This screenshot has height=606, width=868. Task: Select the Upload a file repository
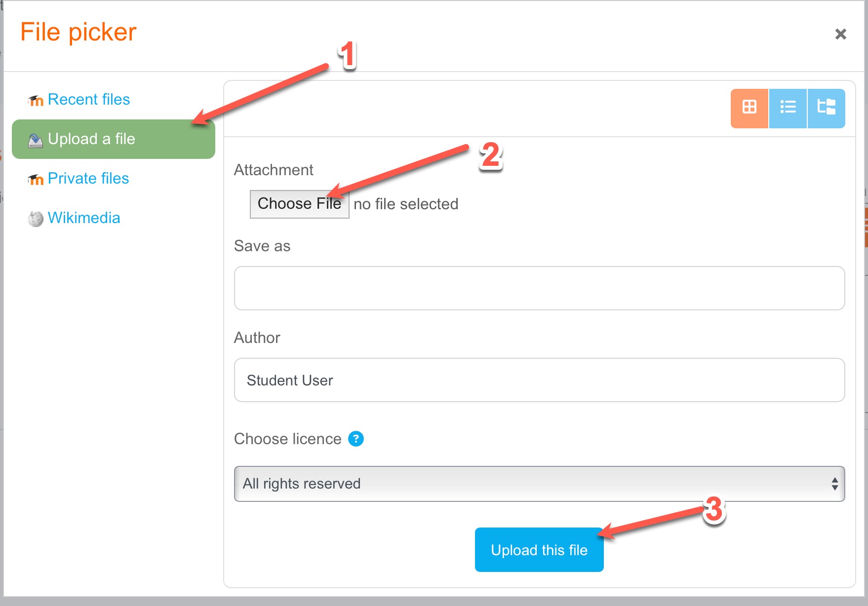pyautogui.click(x=114, y=139)
